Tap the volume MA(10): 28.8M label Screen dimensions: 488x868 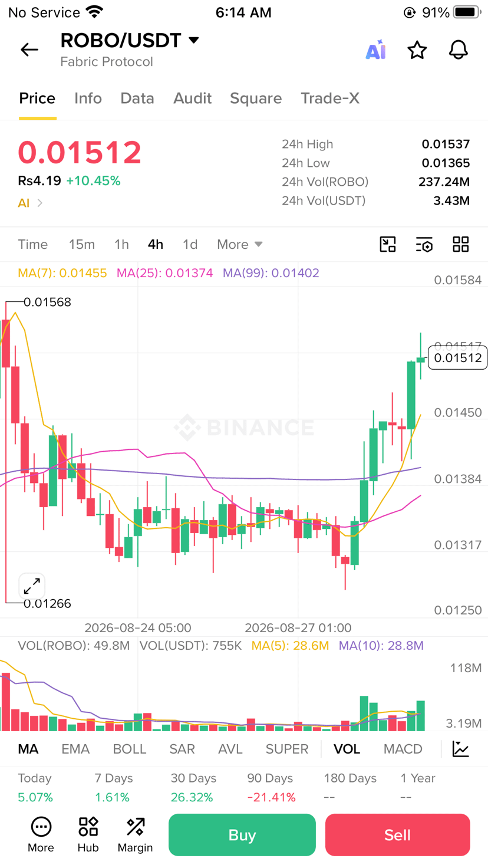click(381, 646)
